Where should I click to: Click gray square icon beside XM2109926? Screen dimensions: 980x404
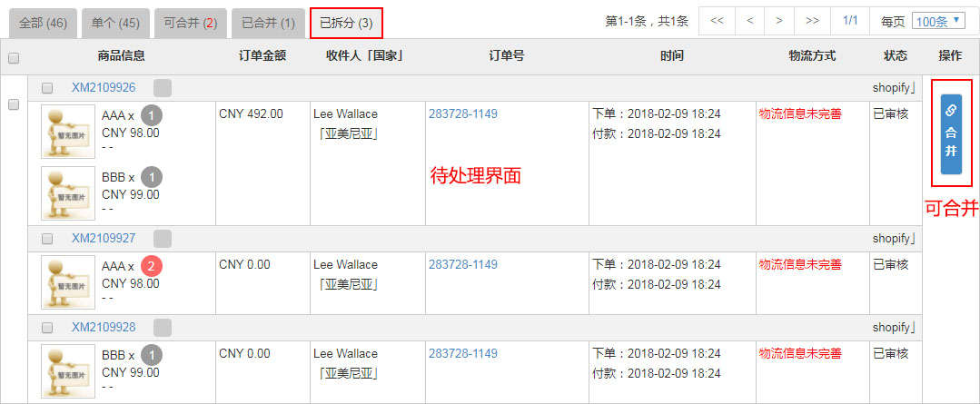pyautogui.click(x=163, y=88)
